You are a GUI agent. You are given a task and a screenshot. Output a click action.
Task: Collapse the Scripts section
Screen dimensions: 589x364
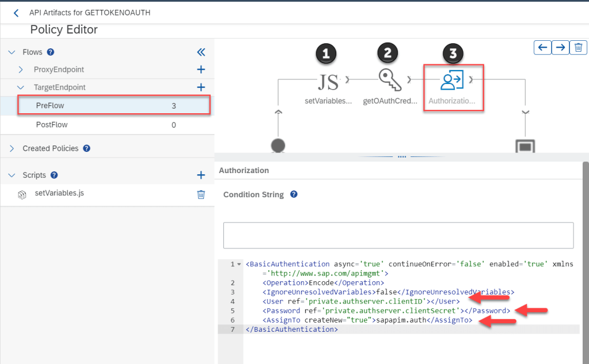pyautogui.click(x=12, y=175)
